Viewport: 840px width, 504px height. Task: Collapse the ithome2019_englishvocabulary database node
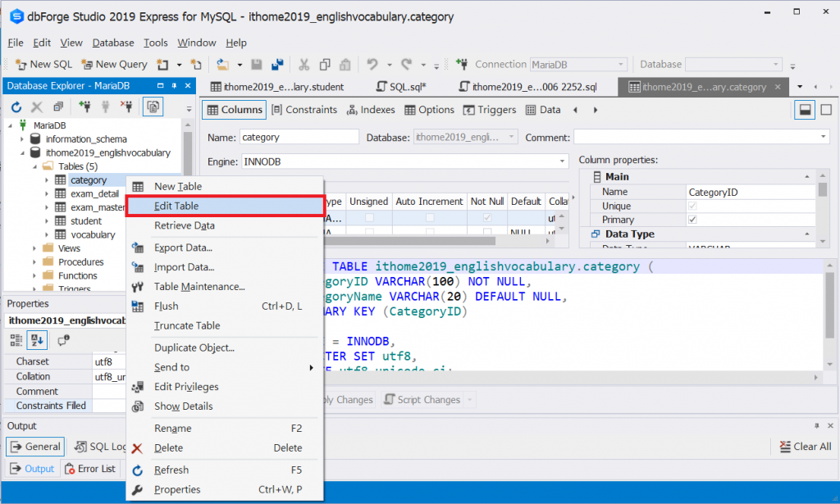pos(22,153)
